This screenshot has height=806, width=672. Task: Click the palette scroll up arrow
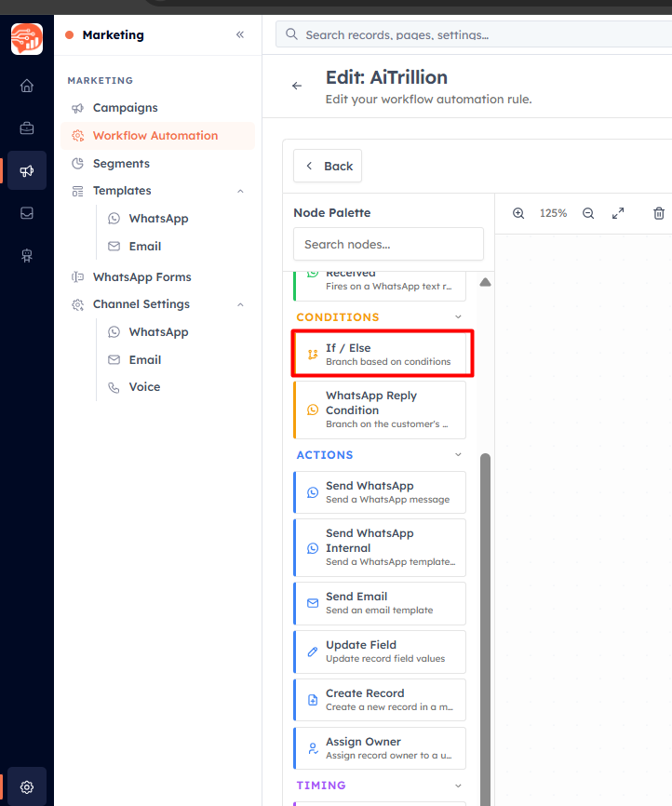click(x=485, y=282)
